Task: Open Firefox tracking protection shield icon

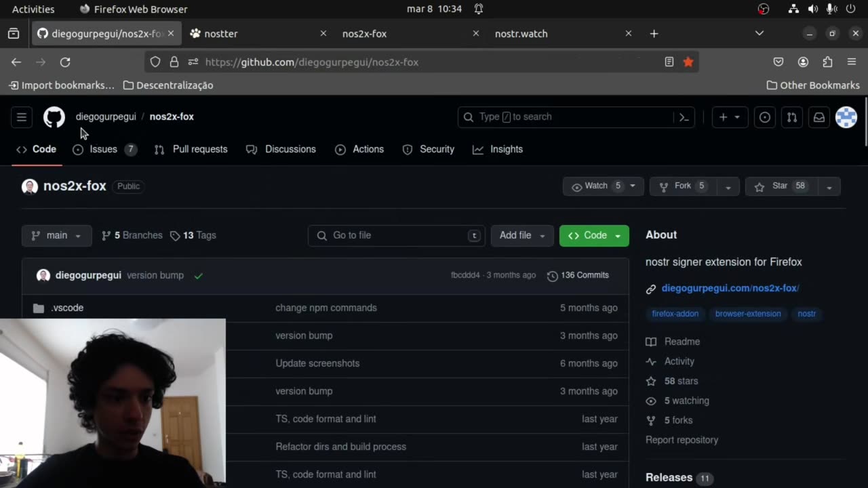Action: (155, 62)
